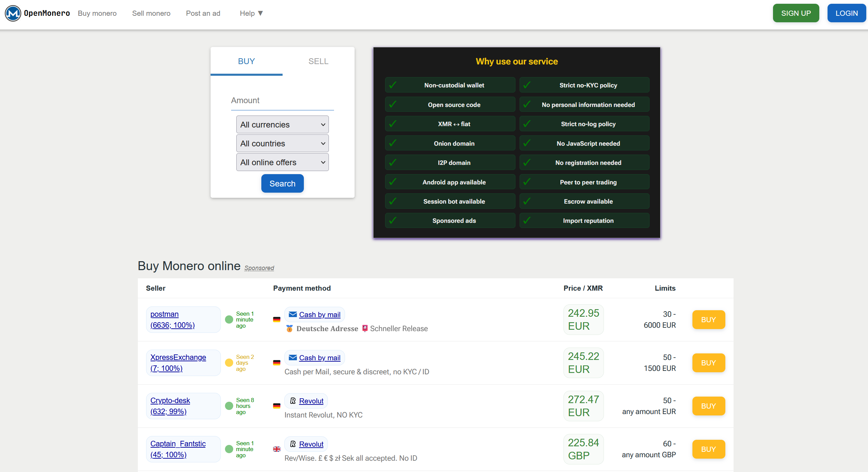This screenshot has height=472, width=868.
Task: Click checkmark next to Sponsored ads
Action: [393, 220]
